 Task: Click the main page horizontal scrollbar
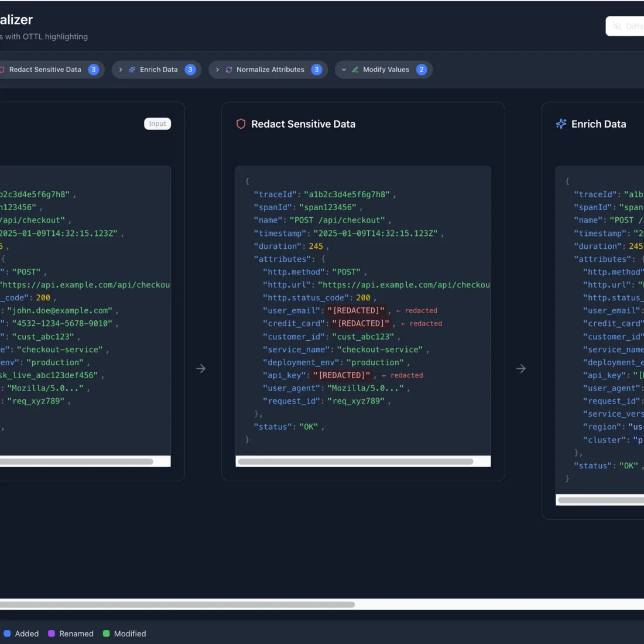(177, 604)
